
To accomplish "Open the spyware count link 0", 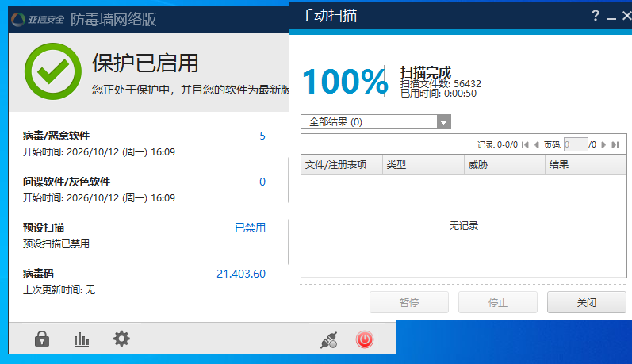I will (262, 182).
